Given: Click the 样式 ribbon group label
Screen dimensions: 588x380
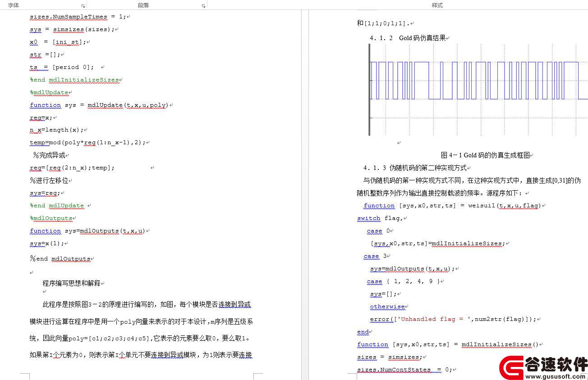Looking at the screenshot, I should [437, 5].
